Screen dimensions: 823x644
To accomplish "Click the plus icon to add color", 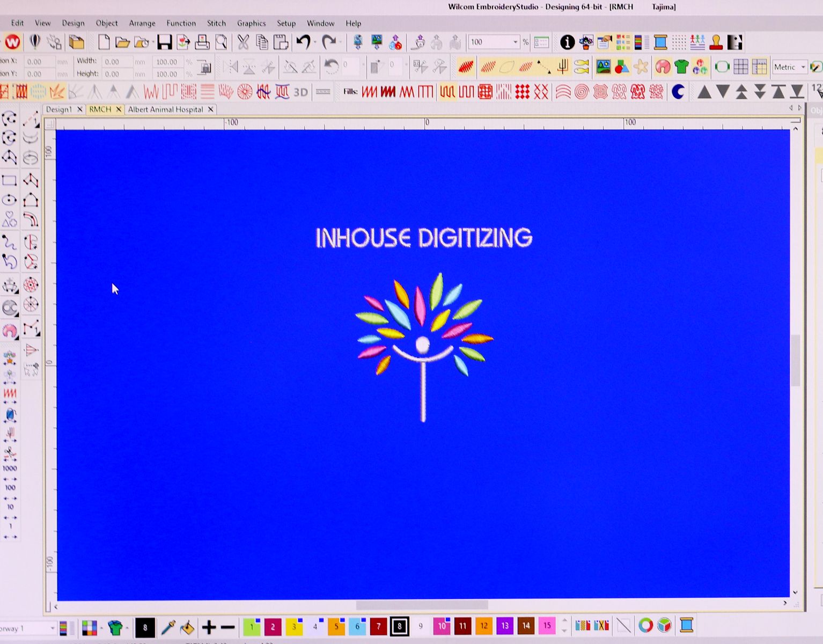I will point(209,626).
